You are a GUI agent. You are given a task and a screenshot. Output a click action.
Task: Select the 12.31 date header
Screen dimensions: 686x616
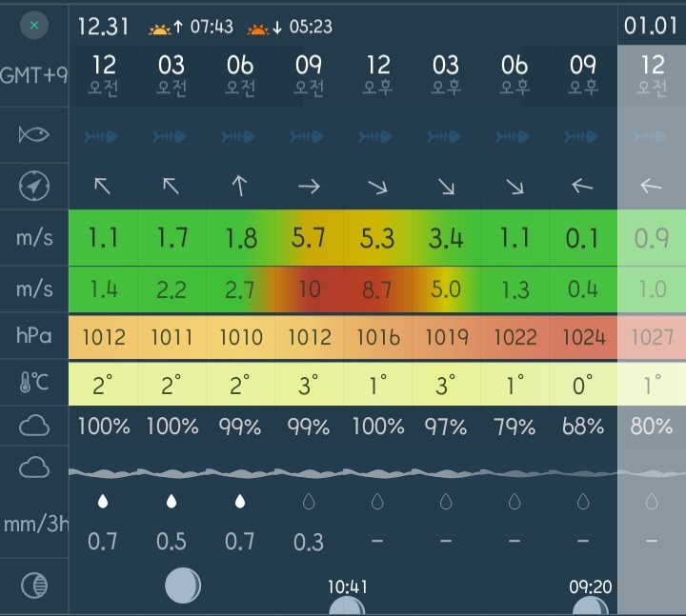pos(103,27)
